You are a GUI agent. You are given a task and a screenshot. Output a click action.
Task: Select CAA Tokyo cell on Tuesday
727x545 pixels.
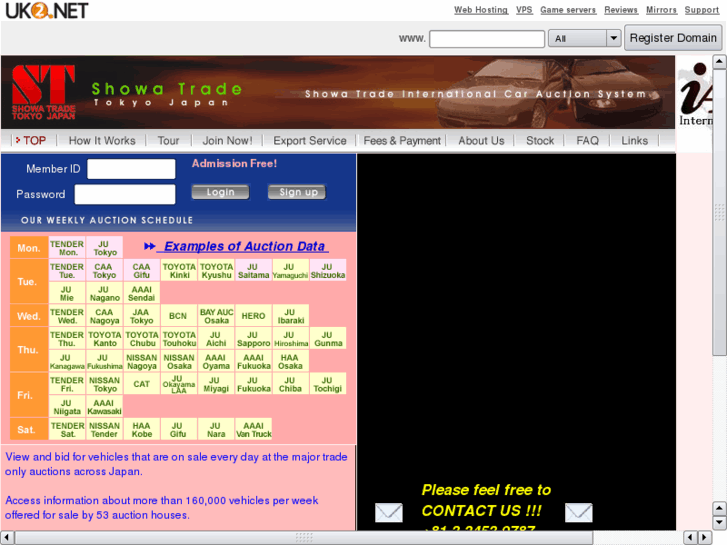[x=104, y=270]
